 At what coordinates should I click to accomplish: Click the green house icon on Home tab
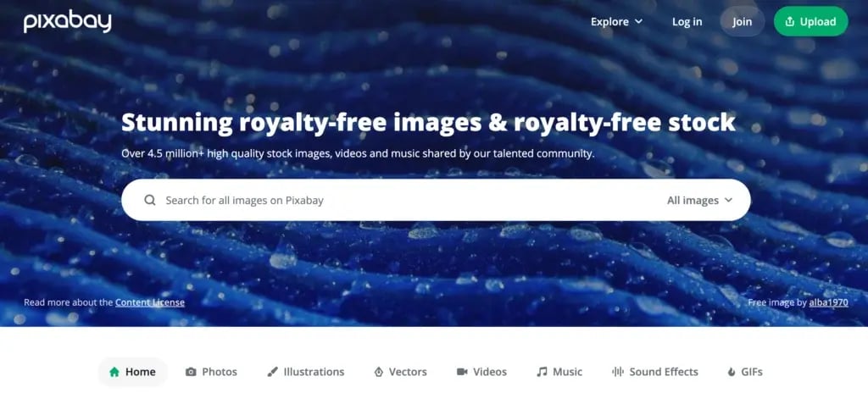(x=114, y=372)
